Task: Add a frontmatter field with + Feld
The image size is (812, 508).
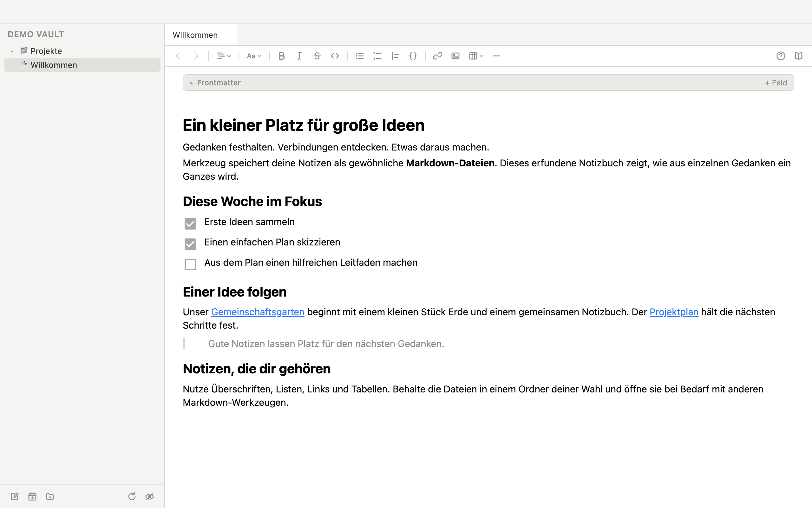Action: (776, 83)
